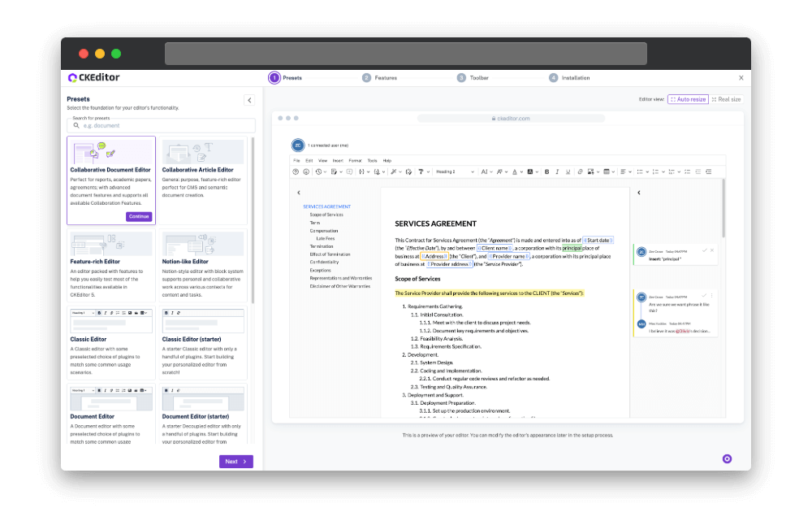Collapse the Presets panel chevron

pyautogui.click(x=249, y=100)
